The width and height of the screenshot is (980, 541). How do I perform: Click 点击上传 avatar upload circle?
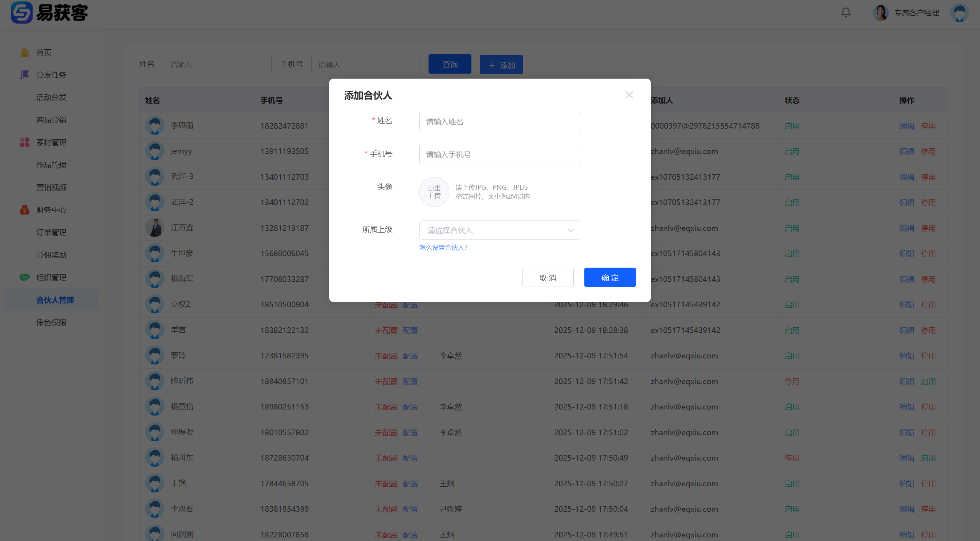click(434, 192)
